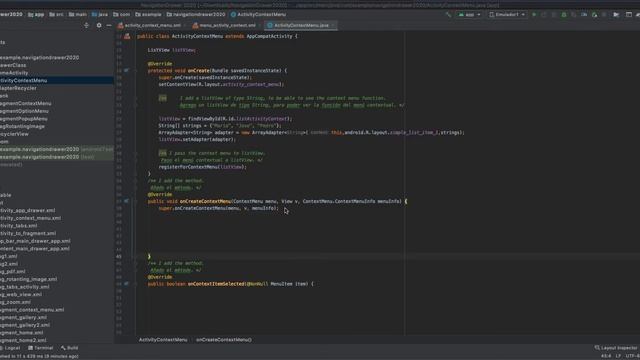The image size is (640, 360).
Task: Run the app with green play icon
Action: [x=534, y=15]
